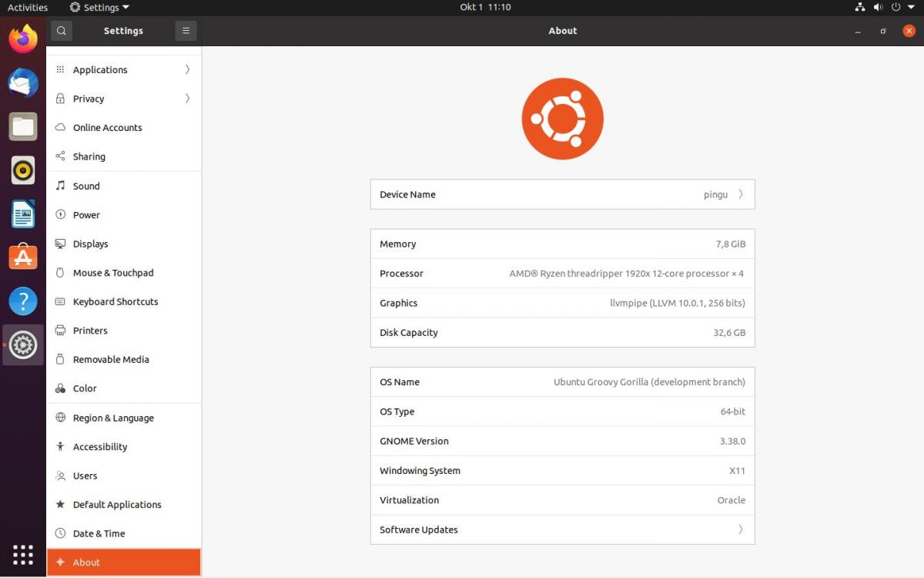The height and width of the screenshot is (578, 924).
Task: Show Applications grid at dock bottom
Action: [23, 554]
